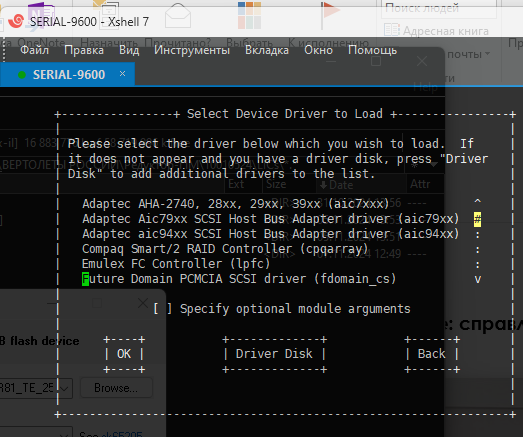Open the Помощь menu
This screenshot has width=523, height=437.
coord(373,50)
